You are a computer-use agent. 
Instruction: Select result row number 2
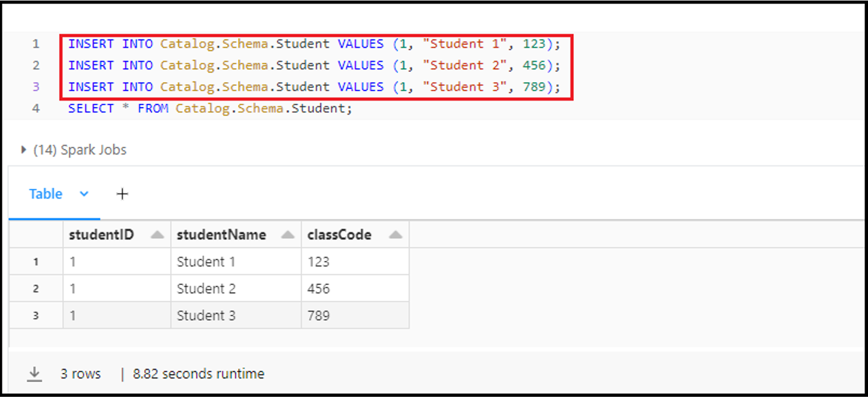[x=36, y=289]
